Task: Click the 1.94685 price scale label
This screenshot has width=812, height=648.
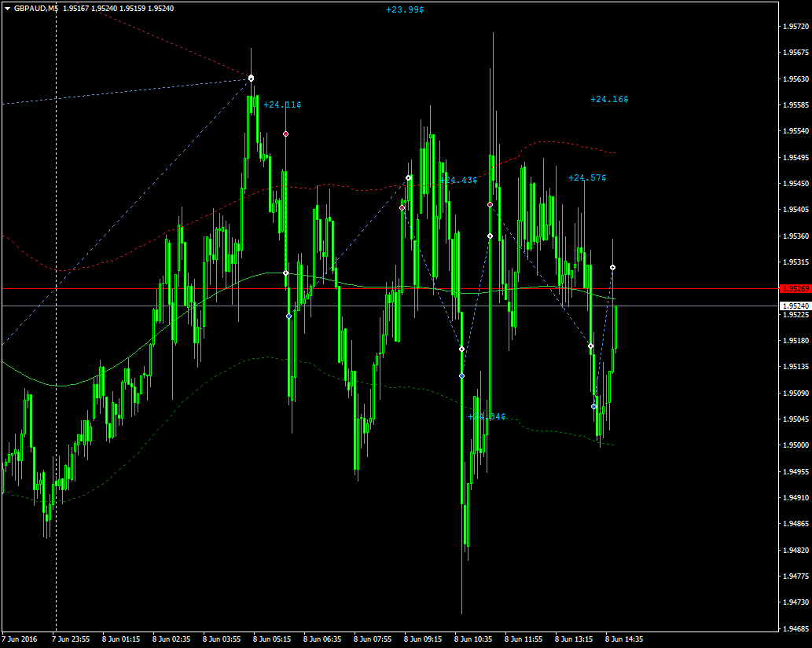Action: (795, 628)
